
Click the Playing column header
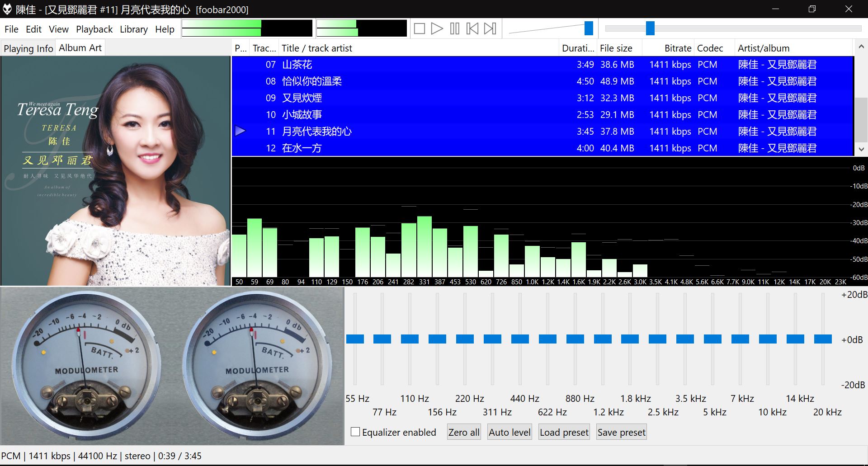pyautogui.click(x=241, y=48)
